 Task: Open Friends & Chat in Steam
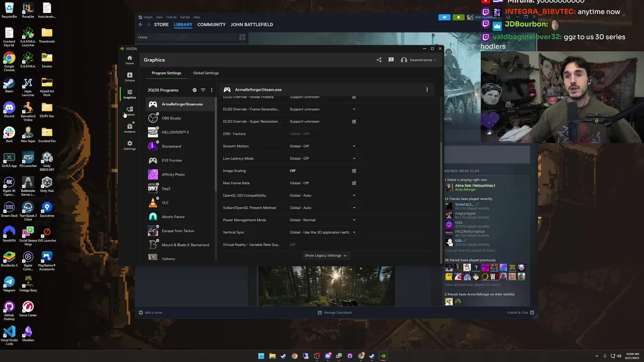[521, 313]
